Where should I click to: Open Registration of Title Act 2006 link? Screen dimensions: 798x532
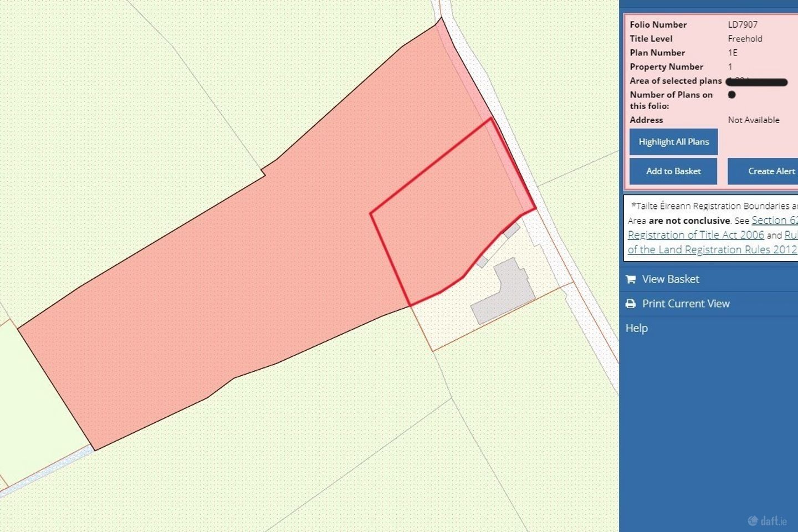coord(695,234)
